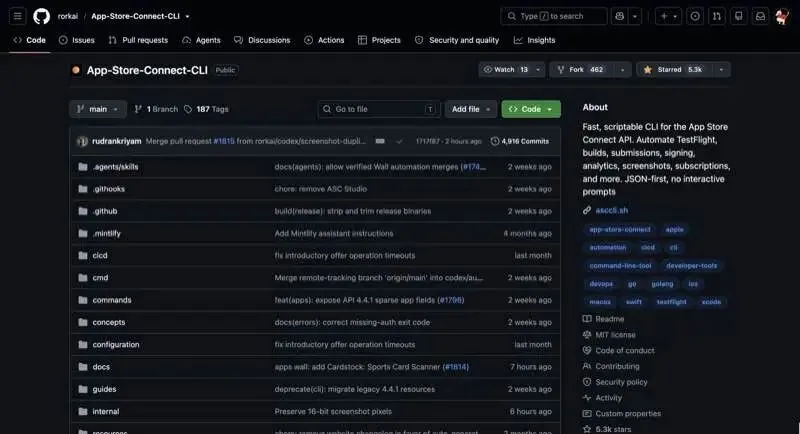This screenshot has height=434, width=800.
Task: Click the commit status checkmark icon
Action: 399,141
